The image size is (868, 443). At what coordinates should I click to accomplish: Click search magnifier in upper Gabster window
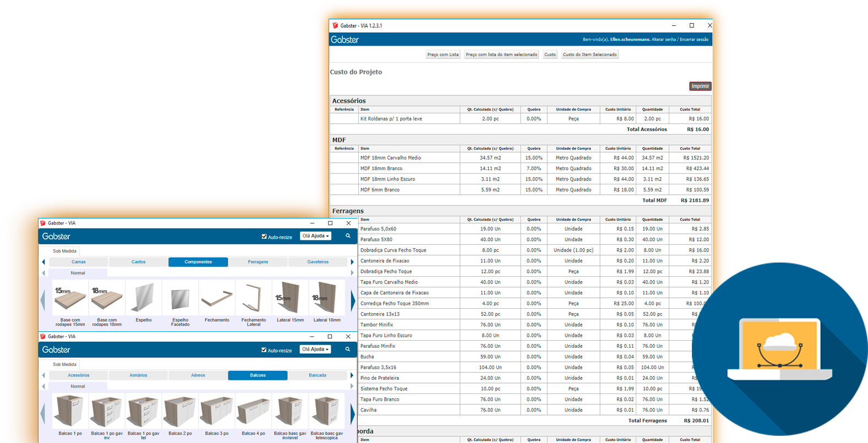pyautogui.click(x=348, y=236)
